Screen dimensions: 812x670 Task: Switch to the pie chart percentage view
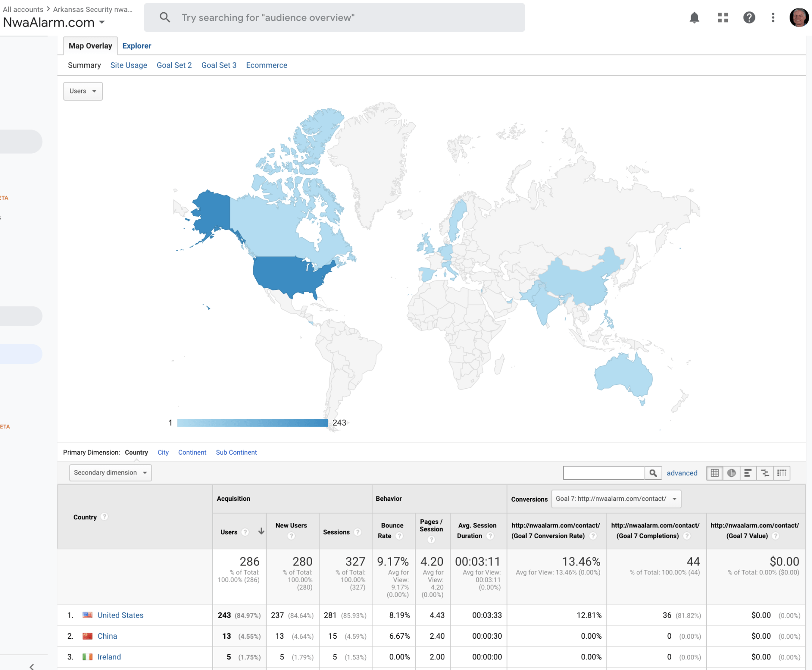pyautogui.click(x=731, y=473)
